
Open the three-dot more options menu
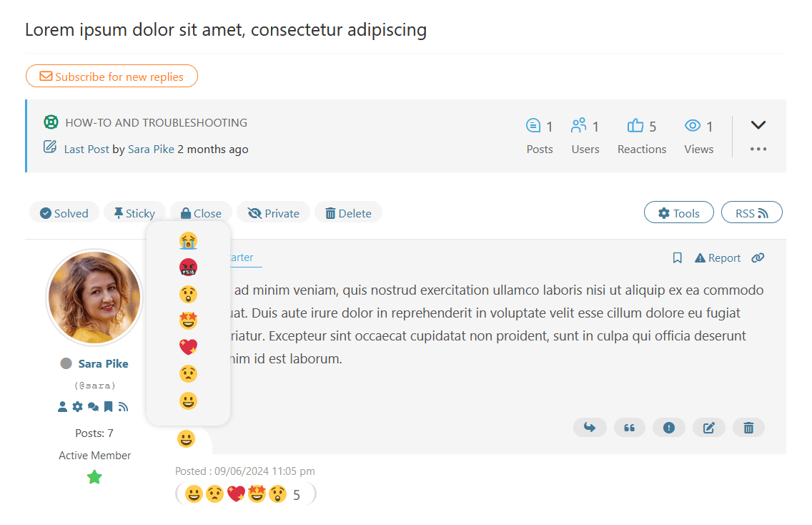(x=758, y=149)
